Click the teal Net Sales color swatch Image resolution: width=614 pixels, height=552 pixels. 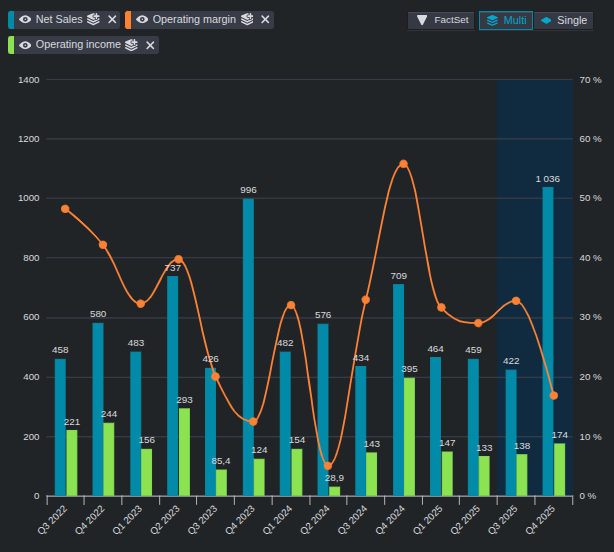click(x=11, y=20)
